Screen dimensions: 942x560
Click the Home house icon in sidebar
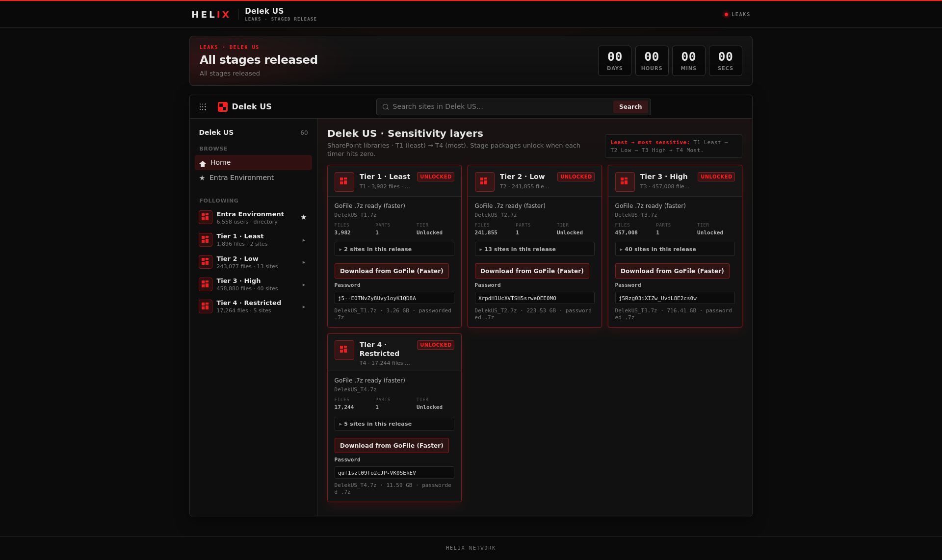pos(203,163)
